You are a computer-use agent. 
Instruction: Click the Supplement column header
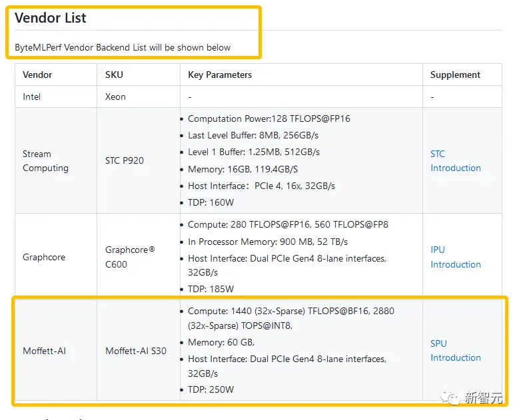[455, 75]
